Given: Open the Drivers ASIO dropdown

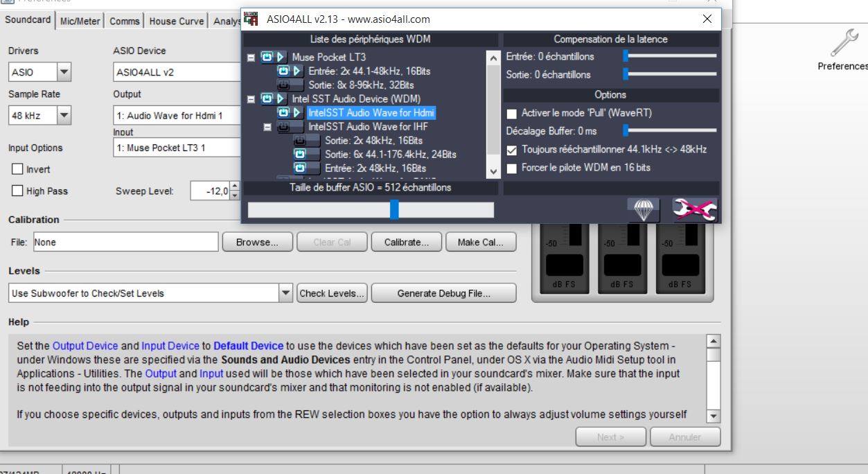Looking at the screenshot, I should point(63,72).
